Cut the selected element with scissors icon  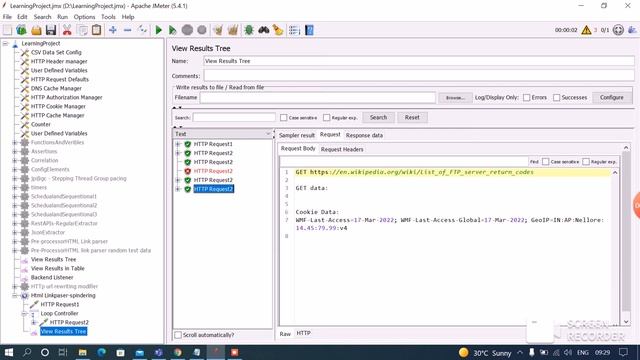click(x=67, y=30)
